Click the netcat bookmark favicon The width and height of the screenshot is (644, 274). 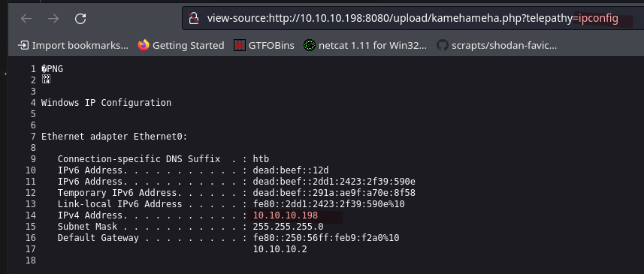click(x=310, y=45)
